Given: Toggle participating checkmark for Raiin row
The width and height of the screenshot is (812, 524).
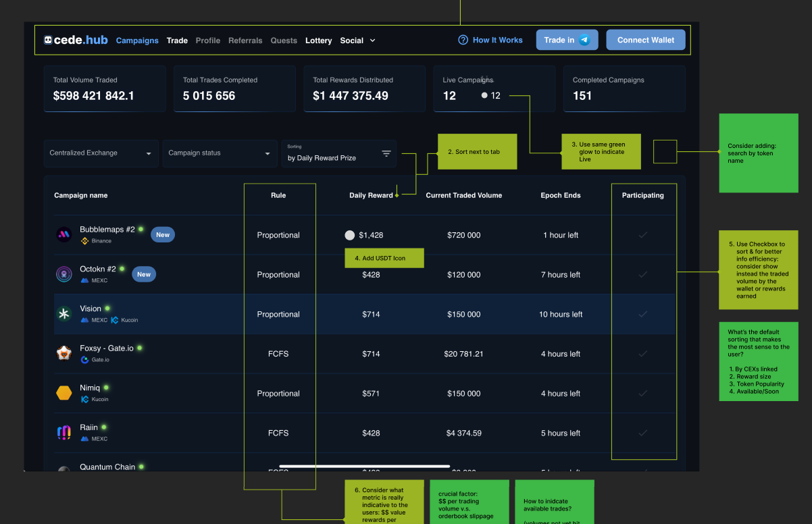Looking at the screenshot, I should 642,433.
